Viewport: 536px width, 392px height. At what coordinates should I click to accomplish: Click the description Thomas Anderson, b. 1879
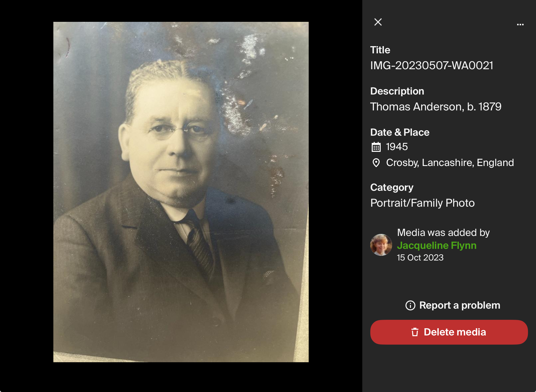(436, 107)
